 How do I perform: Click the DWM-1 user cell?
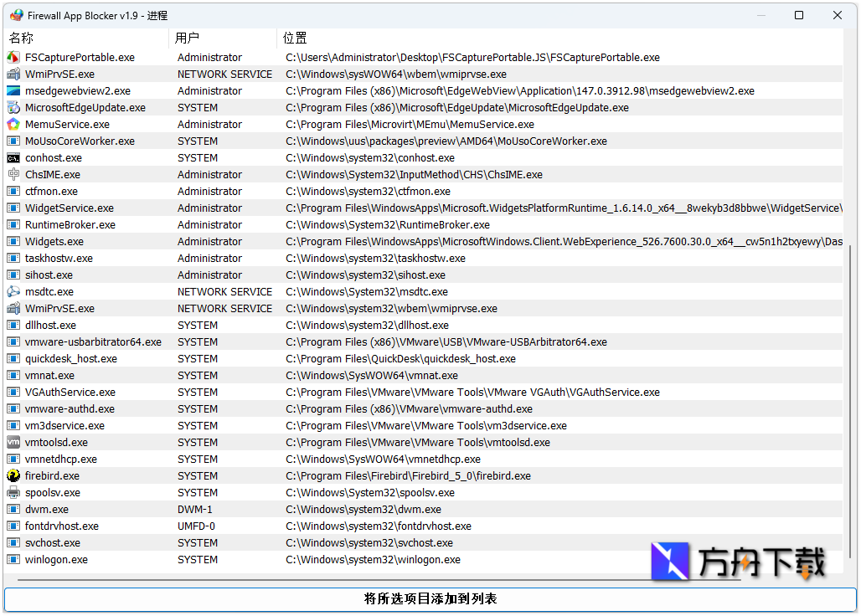pyautogui.click(x=195, y=509)
